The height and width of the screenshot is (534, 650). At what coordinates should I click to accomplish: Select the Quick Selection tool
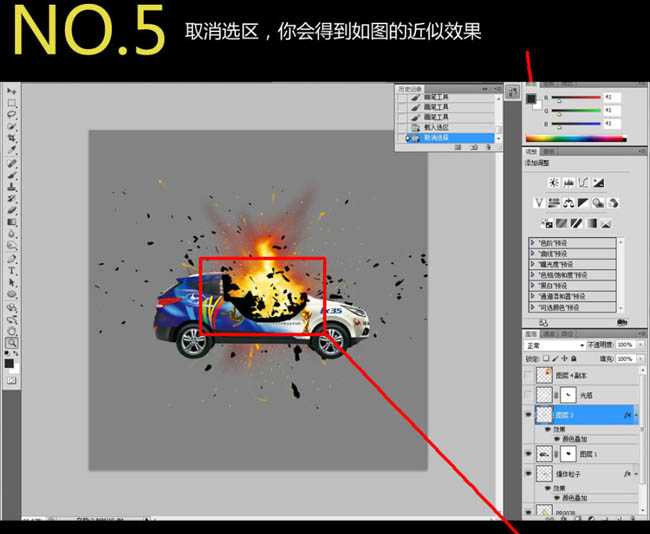pos(11,126)
